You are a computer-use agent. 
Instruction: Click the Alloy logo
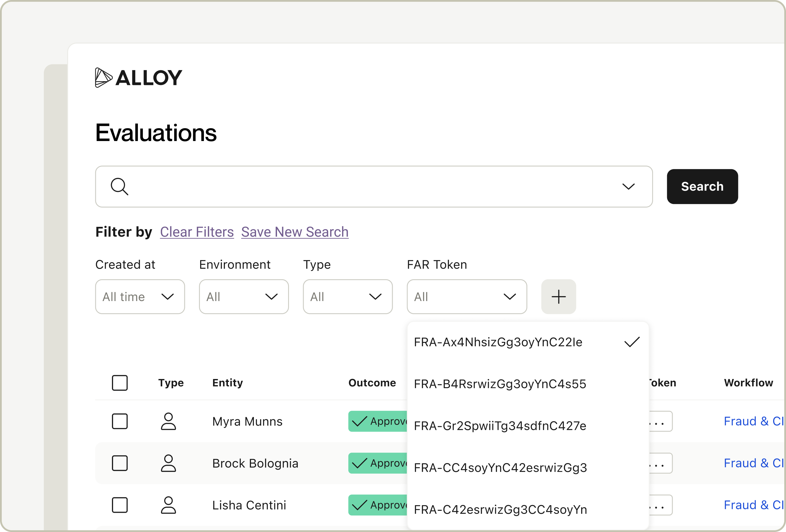click(139, 78)
